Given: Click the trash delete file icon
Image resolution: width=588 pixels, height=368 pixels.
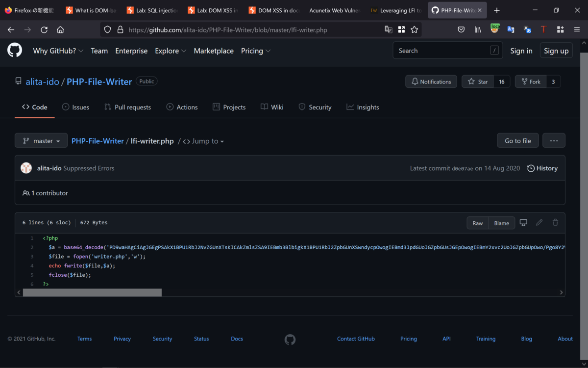Looking at the screenshot, I should click(555, 223).
